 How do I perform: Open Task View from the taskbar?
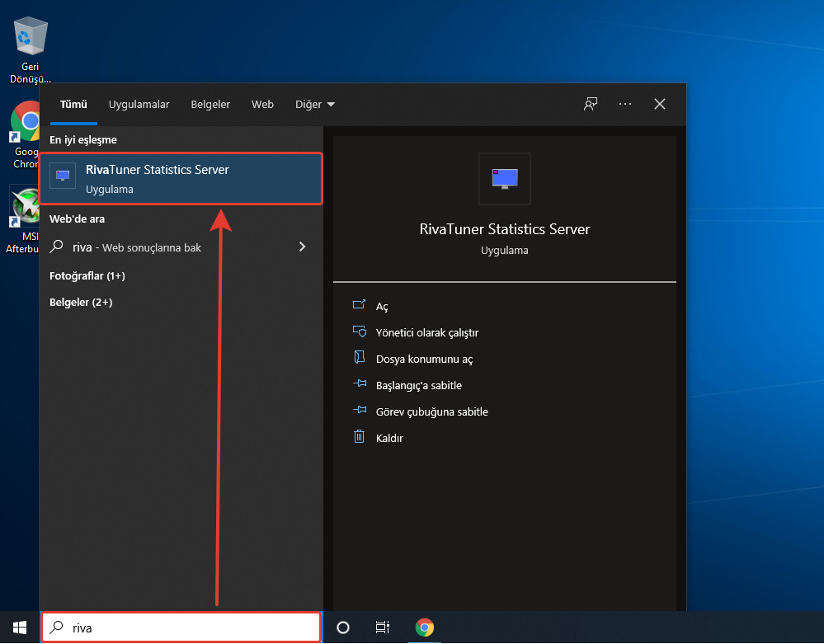tap(383, 628)
